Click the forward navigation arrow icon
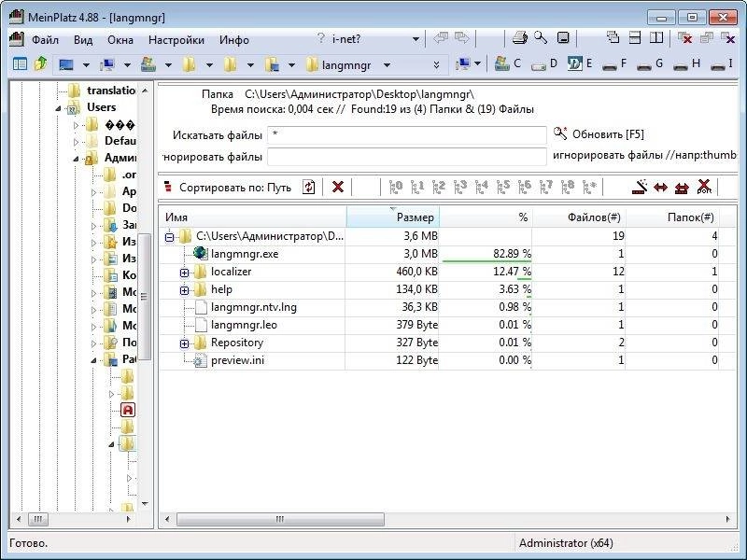The height and width of the screenshot is (560, 747). 461,38
